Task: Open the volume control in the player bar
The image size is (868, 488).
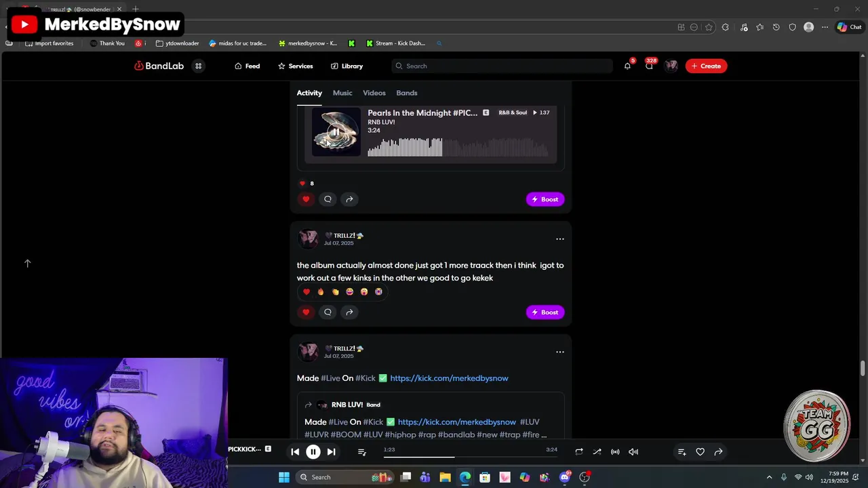Action: point(633,452)
